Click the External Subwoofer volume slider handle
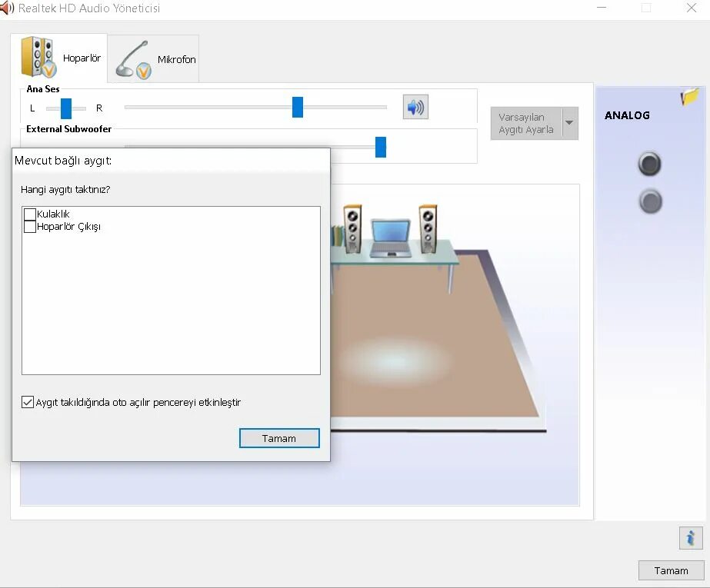 point(381,147)
